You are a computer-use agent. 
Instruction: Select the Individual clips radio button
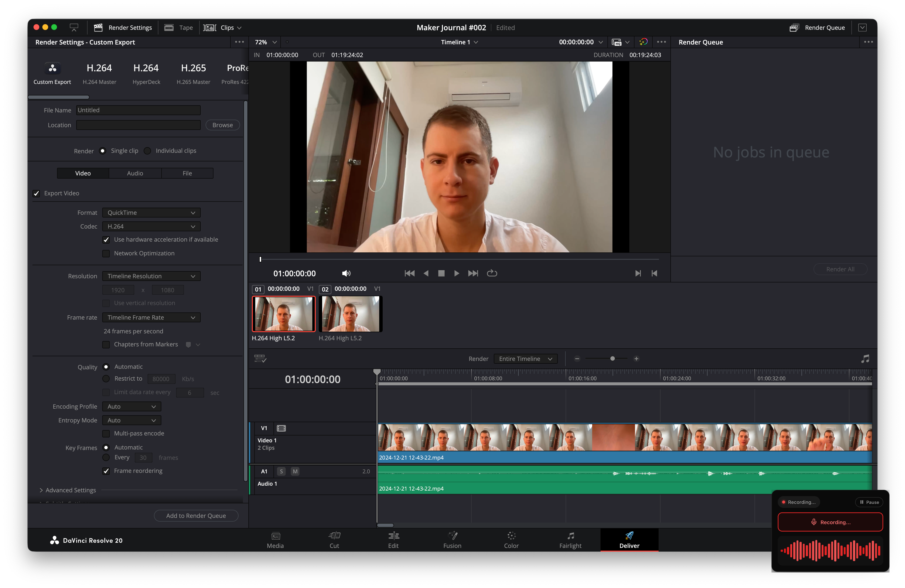[x=147, y=151]
